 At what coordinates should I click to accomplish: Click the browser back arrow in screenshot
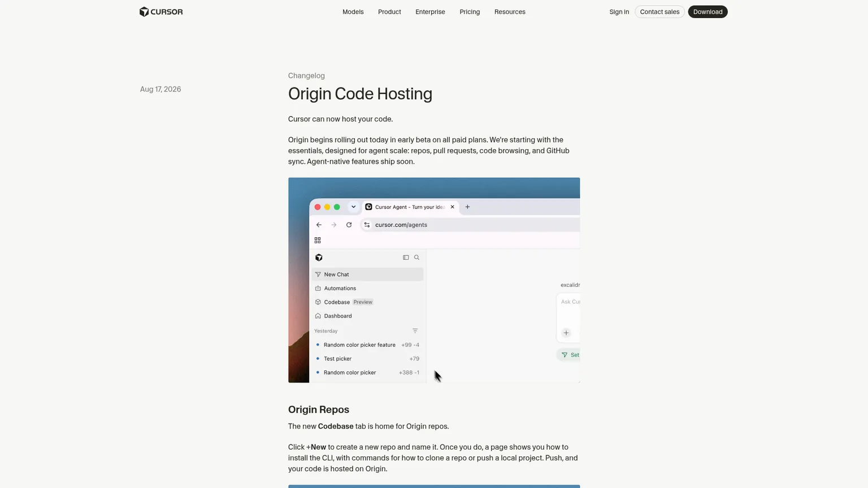coord(319,225)
